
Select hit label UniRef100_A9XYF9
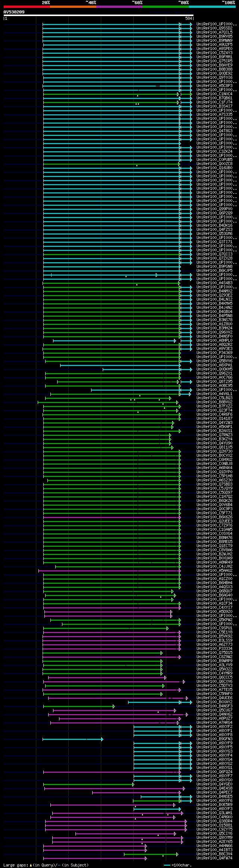(x=214, y=743)
